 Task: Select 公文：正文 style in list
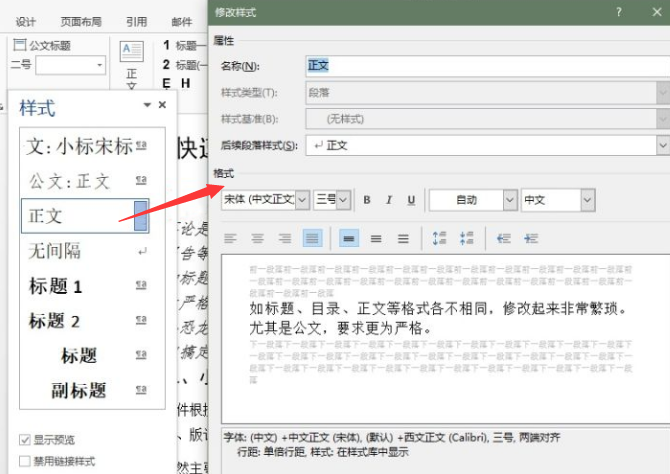[x=85, y=181]
